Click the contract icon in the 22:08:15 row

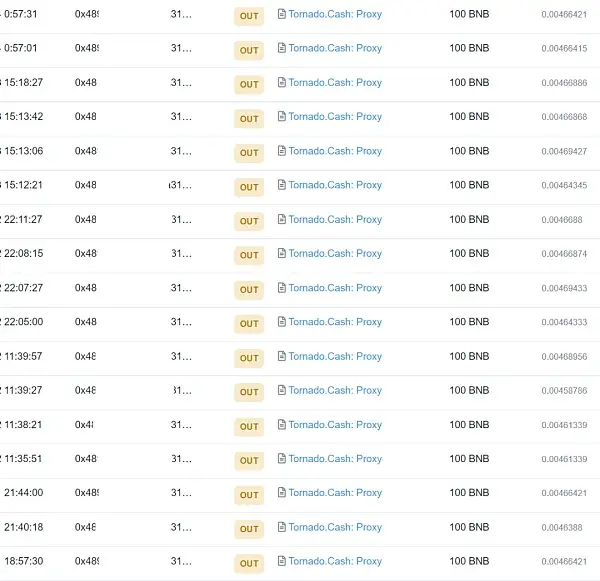point(281,254)
